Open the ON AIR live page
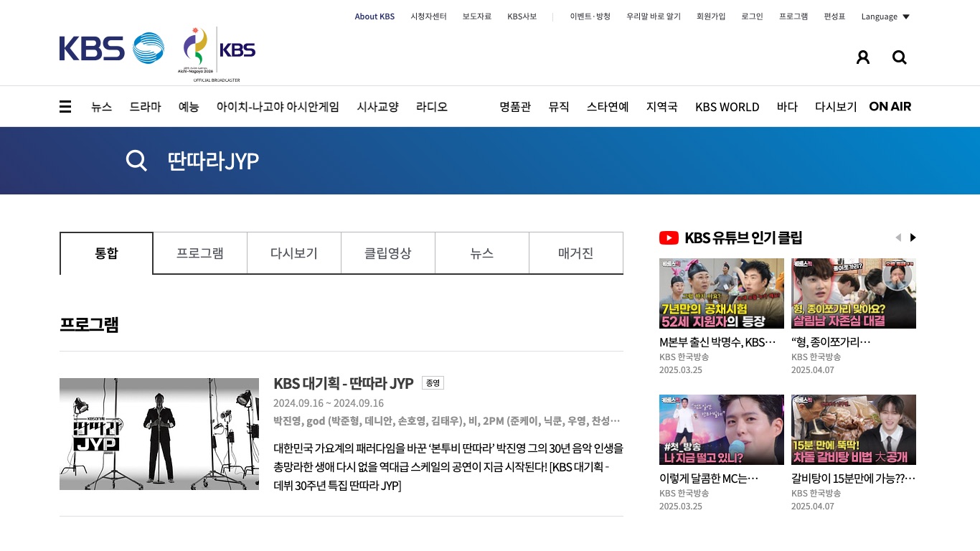The image size is (980, 551). (x=890, y=107)
